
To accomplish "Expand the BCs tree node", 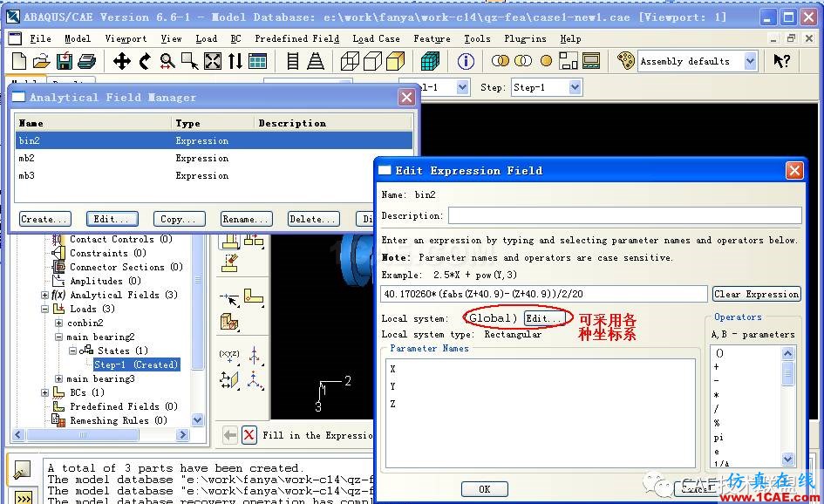I will point(44,392).
